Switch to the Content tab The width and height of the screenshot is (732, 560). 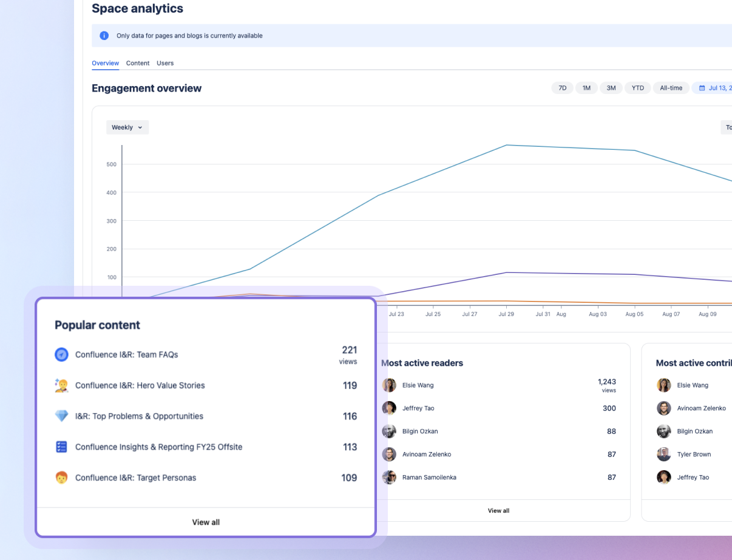click(x=138, y=63)
